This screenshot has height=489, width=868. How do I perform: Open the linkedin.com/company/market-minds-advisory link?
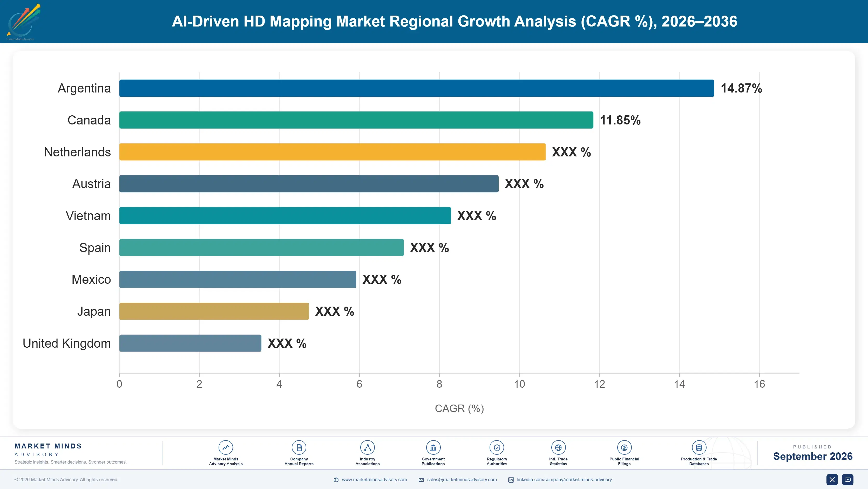[x=564, y=480]
